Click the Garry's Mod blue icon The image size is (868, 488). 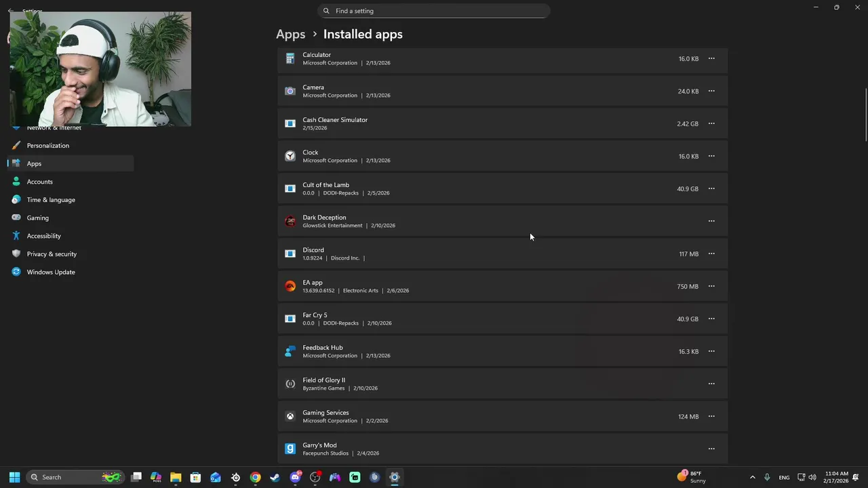[x=290, y=449]
